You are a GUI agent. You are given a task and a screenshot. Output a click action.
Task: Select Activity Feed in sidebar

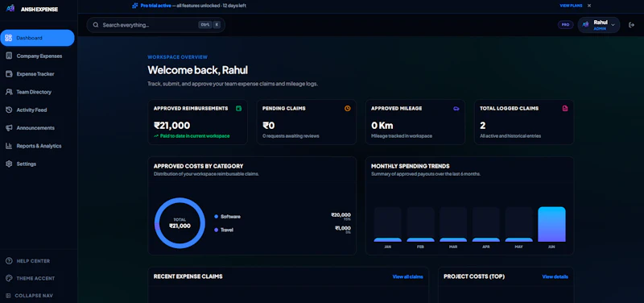37,110
